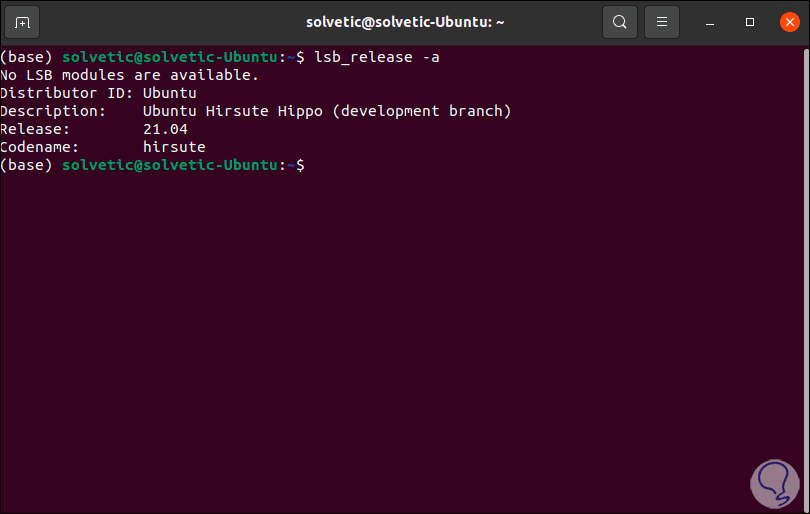
Task: Minimize the terminal window
Action: pyautogui.click(x=710, y=22)
